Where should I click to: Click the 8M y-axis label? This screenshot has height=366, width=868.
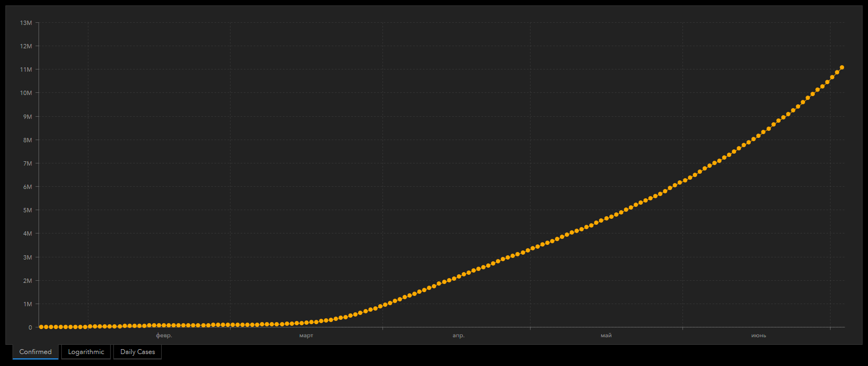[28, 140]
